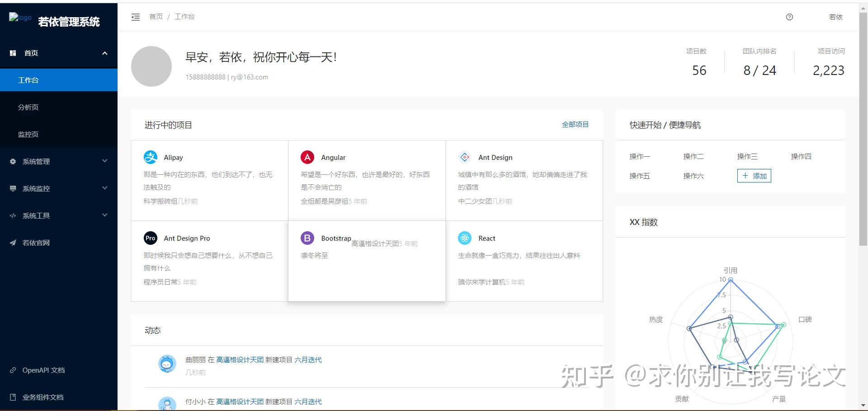
Task: Collapse the sidebar with the hamburger icon
Action: [135, 17]
